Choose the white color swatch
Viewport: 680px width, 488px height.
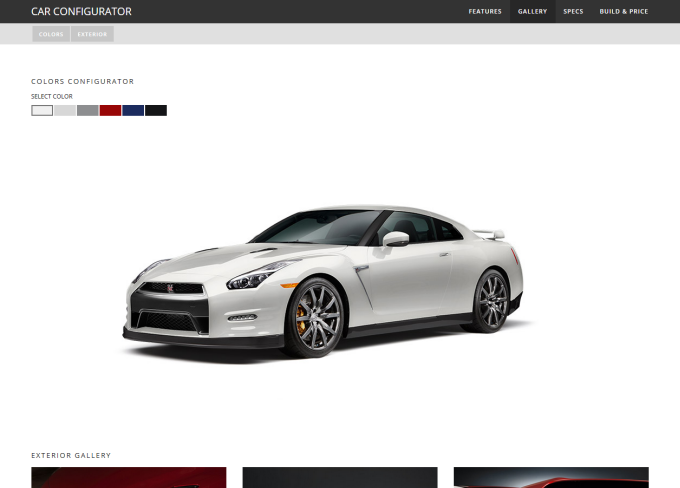(x=42, y=111)
